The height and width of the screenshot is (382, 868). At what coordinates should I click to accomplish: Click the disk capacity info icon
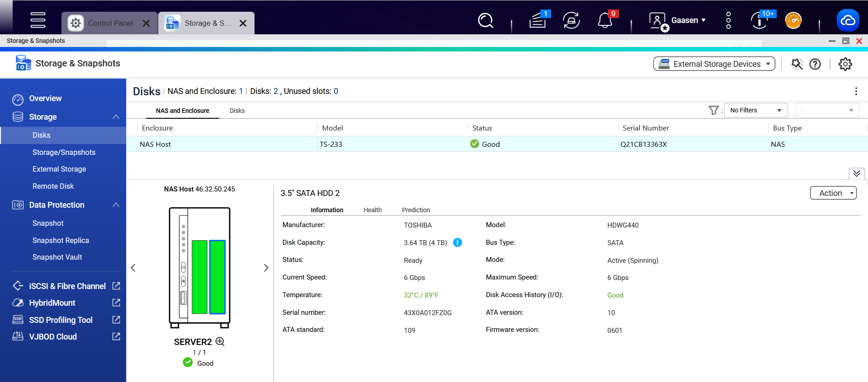pos(458,242)
